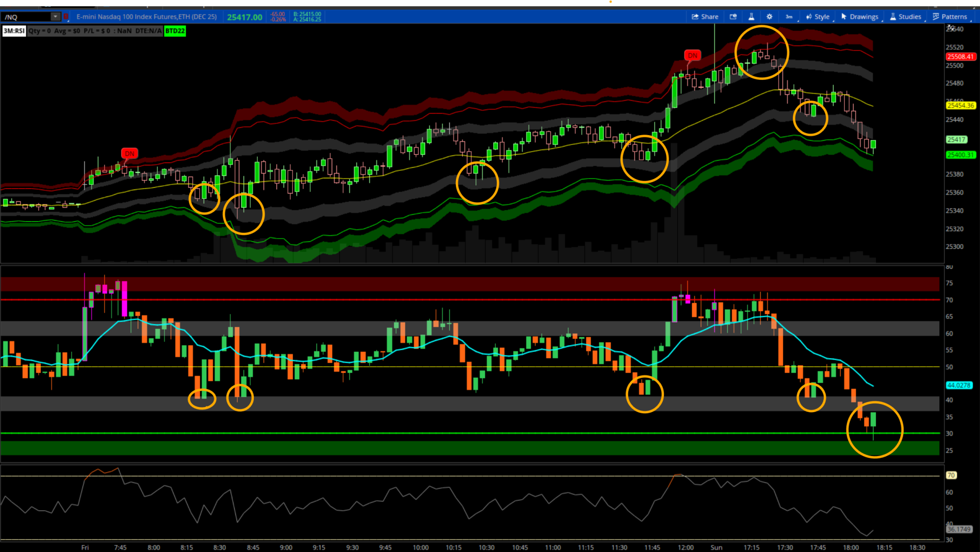Click the green BTD22 label
This screenshot has width=980, height=552.
tap(175, 31)
